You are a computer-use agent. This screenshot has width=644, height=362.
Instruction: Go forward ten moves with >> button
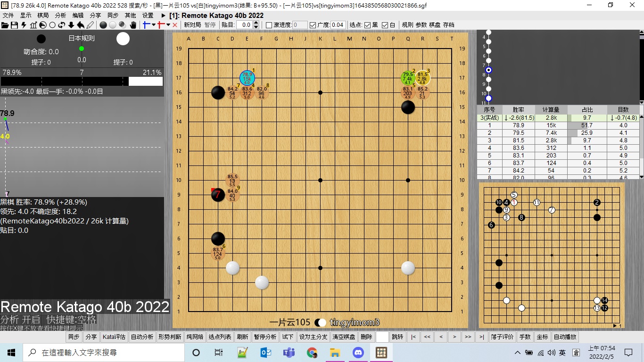point(468,337)
